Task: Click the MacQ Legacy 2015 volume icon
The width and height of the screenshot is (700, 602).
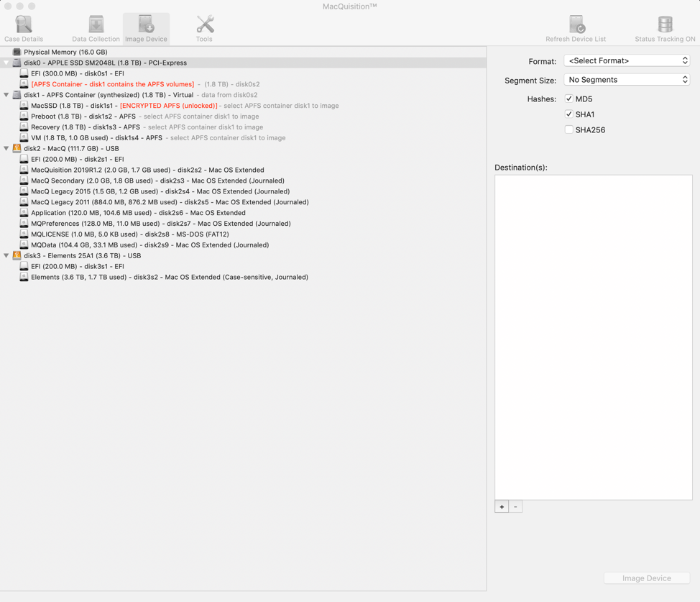Action: tap(24, 191)
